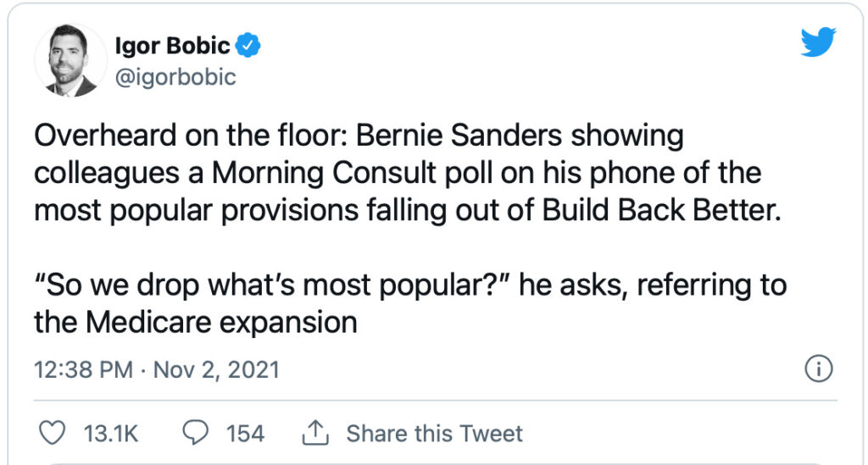Image resolution: width=868 pixels, height=465 pixels.
Task: Click the "So we drop what's most popular?" quote
Action: click(271, 285)
